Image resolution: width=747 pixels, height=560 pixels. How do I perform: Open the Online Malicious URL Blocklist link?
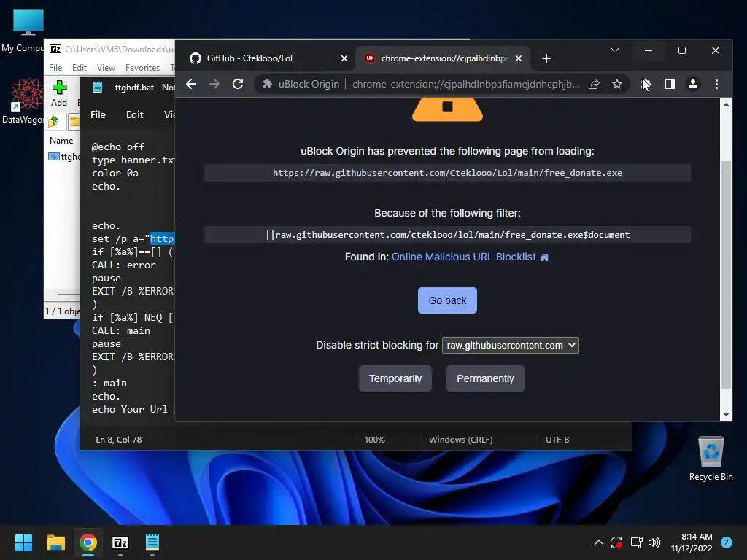pos(463,257)
